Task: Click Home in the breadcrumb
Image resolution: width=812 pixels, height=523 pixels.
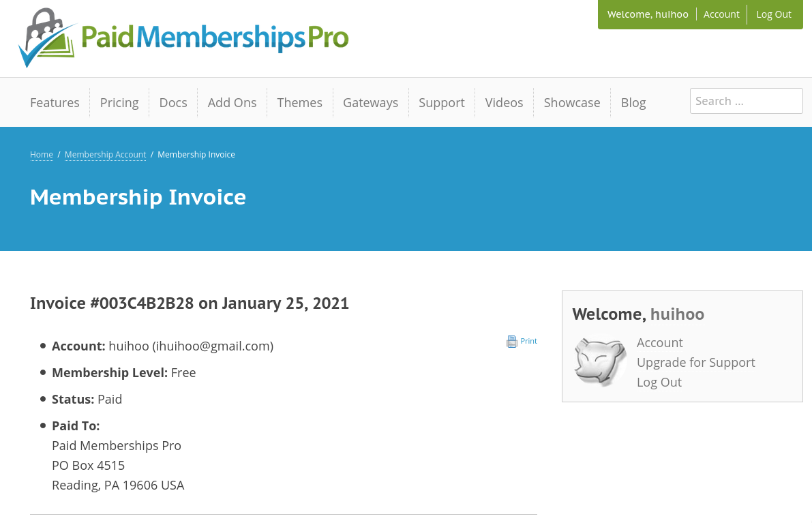Action: (42, 155)
